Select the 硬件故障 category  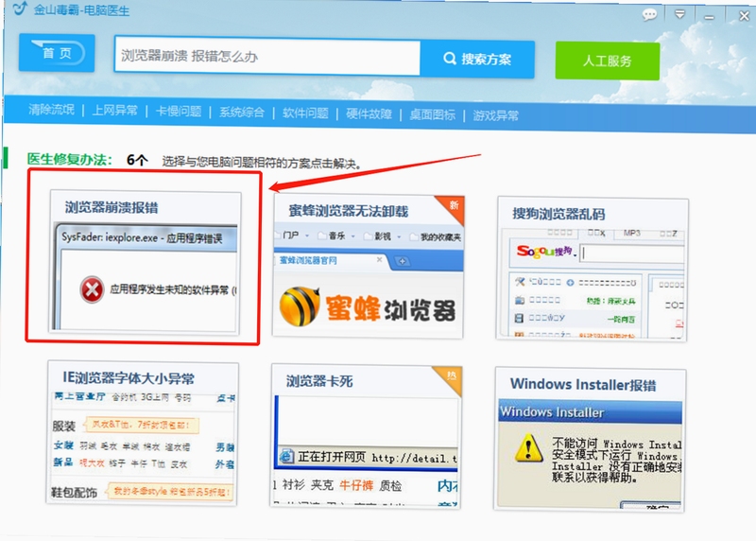coord(369,113)
